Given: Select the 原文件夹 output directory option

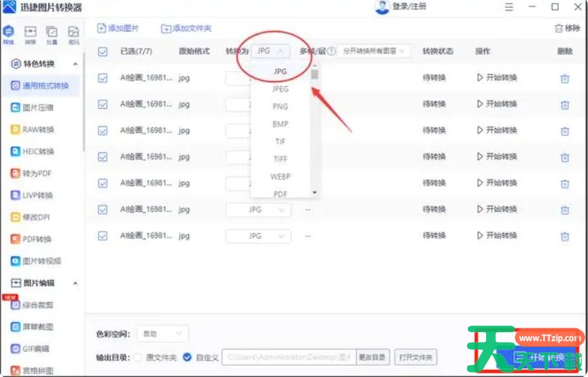Looking at the screenshot, I should coord(138,357).
